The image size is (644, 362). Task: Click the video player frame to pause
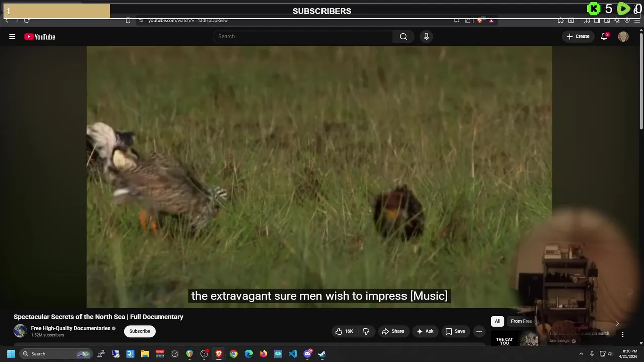tap(319, 176)
